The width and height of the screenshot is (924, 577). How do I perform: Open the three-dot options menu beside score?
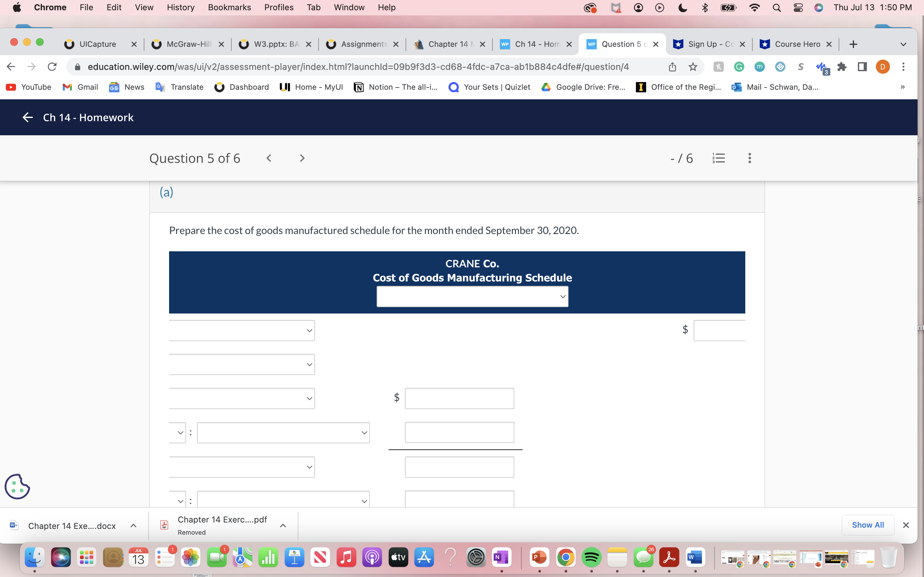749,158
